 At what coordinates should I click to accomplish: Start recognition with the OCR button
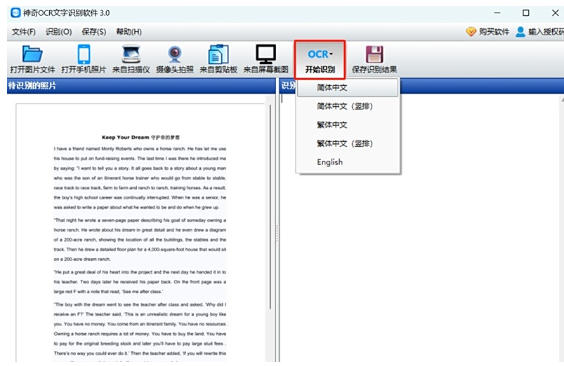click(x=320, y=60)
